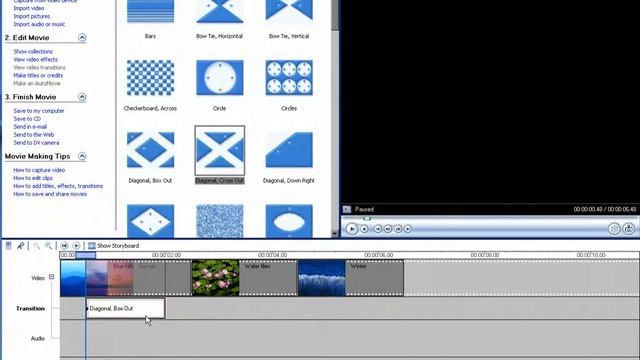This screenshot has height=360, width=640.
Task: Click Save to my computer link
Action: (x=39, y=111)
